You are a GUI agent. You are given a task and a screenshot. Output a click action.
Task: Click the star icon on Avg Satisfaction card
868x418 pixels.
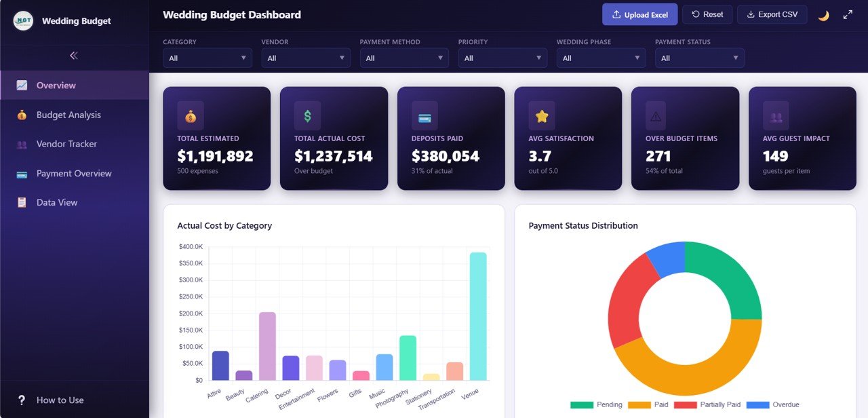tap(542, 116)
